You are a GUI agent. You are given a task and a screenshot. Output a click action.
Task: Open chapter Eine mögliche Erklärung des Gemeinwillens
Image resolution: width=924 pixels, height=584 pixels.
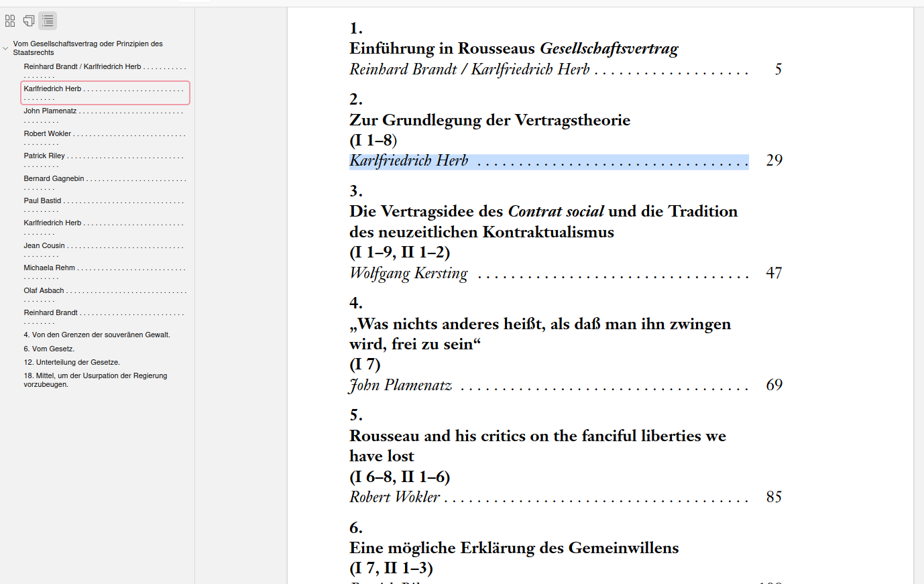coord(514,548)
